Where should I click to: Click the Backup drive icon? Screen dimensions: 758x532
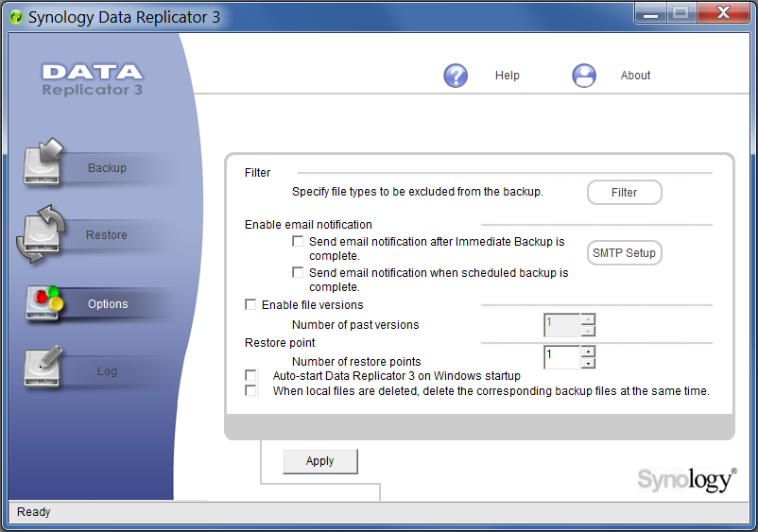pyautogui.click(x=43, y=163)
